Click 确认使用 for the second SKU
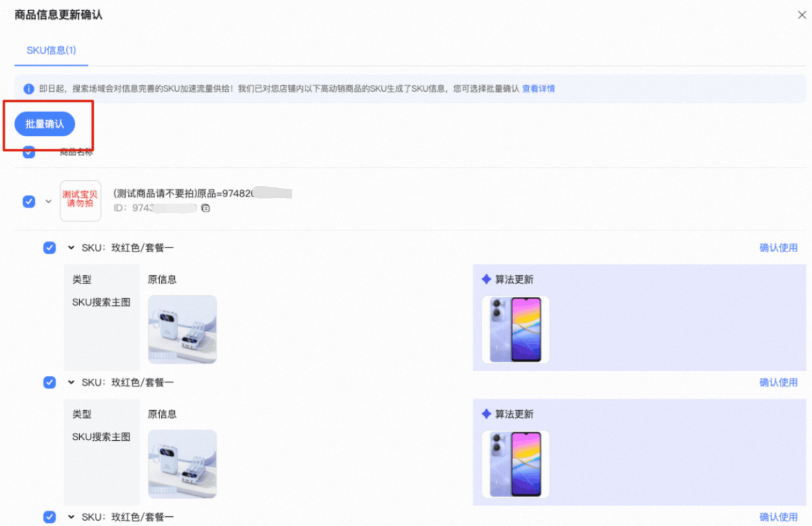 click(x=779, y=382)
